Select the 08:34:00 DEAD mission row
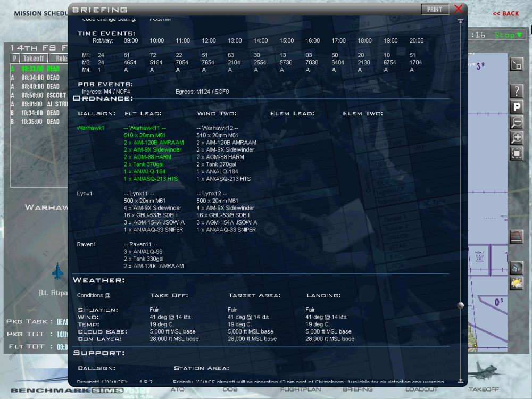 35,78
